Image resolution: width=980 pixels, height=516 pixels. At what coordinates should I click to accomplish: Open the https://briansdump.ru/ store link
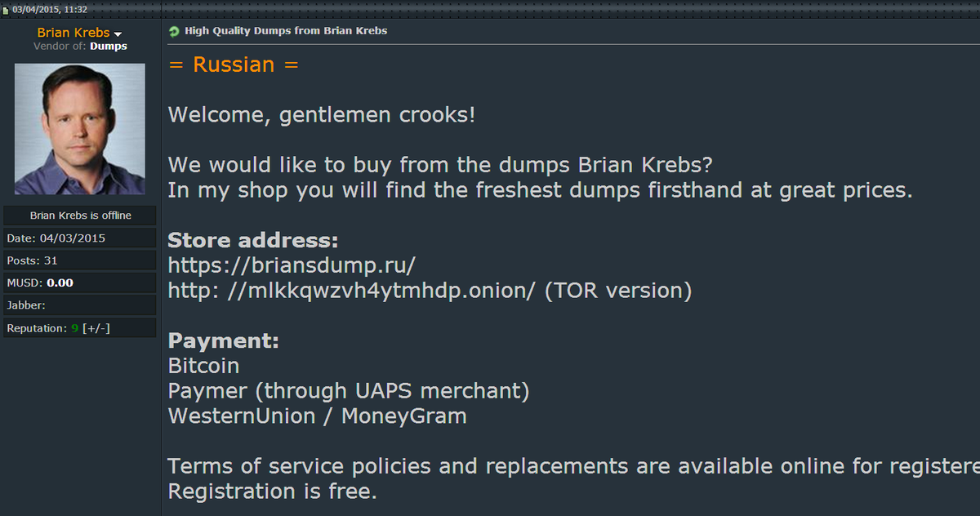tap(292, 266)
